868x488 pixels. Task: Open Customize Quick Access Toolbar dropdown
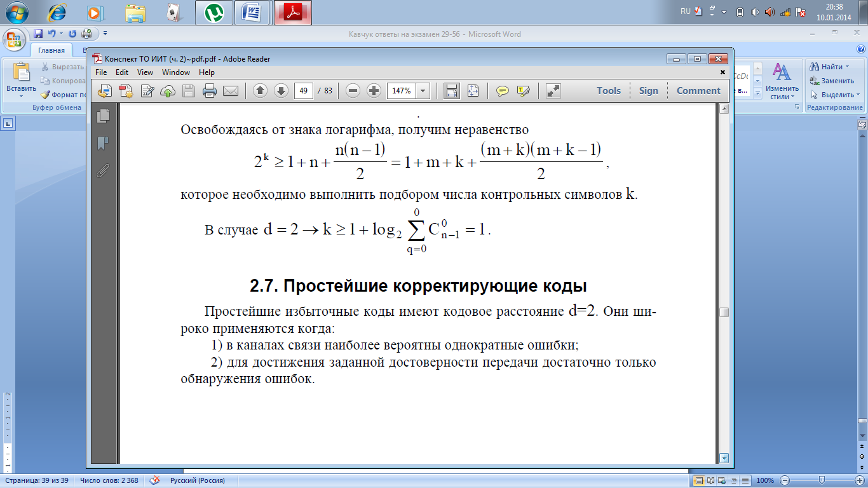105,34
